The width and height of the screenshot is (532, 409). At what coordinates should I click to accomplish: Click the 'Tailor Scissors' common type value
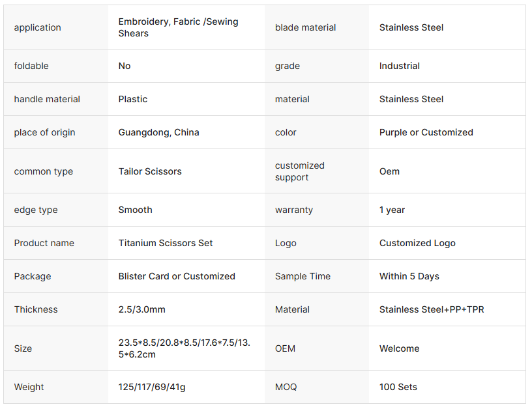(x=150, y=171)
